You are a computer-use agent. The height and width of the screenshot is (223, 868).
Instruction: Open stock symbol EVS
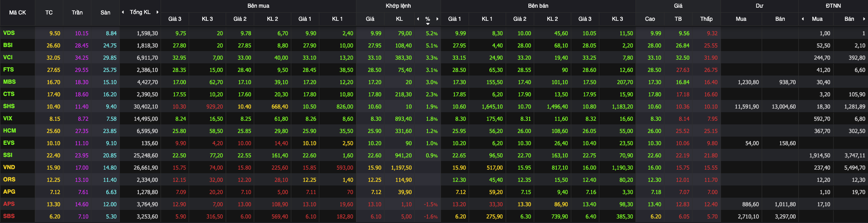(x=9, y=143)
